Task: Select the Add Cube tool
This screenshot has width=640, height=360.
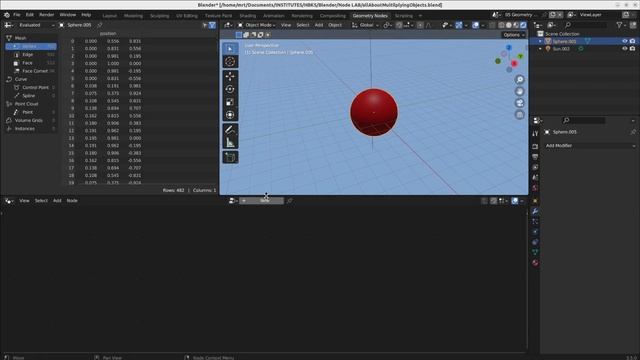Action: point(230,158)
